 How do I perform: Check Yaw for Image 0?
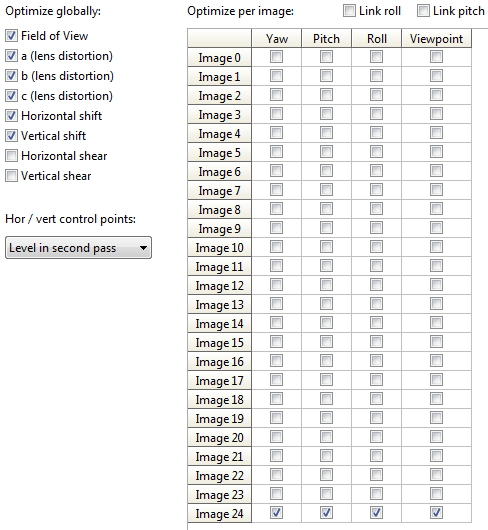(x=276, y=57)
